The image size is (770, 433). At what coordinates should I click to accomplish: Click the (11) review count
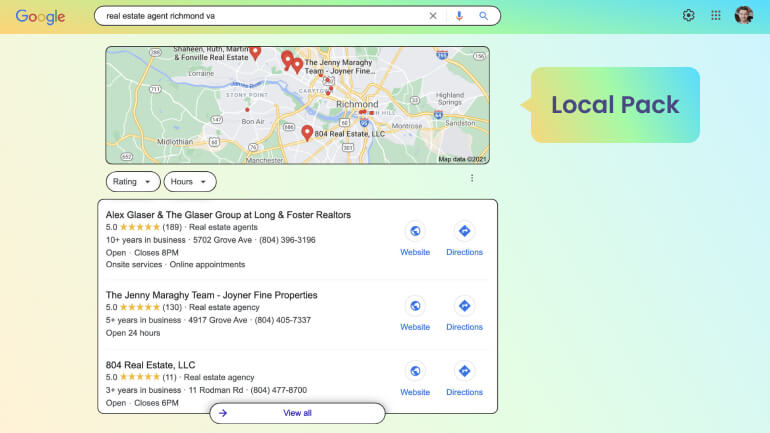pyautogui.click(x=169, y=378)
